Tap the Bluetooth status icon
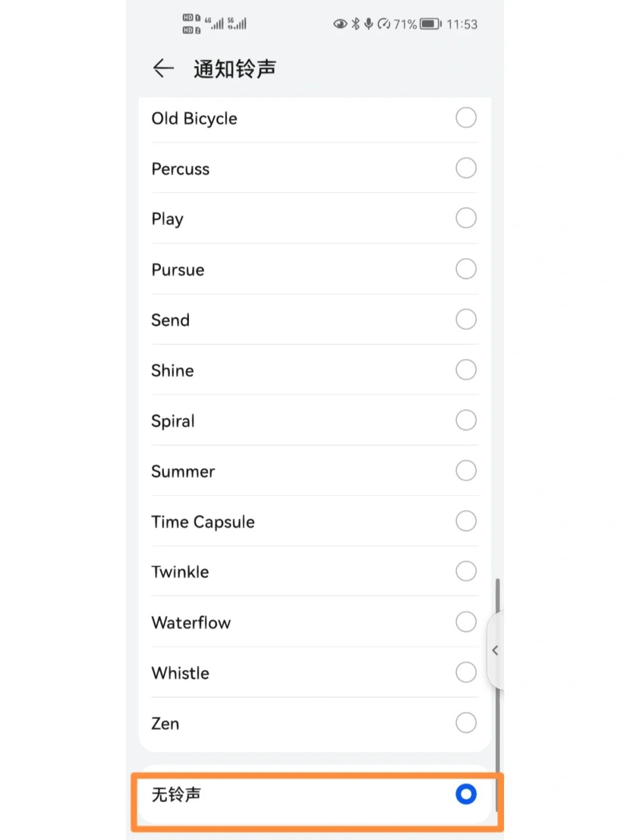Screen dimensions: 630x840 tap(355, 24)
